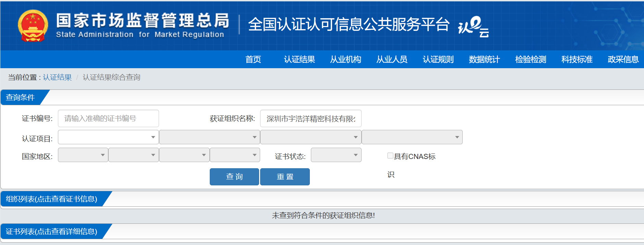
Task: Open the second 认证项目 dropdown
Action: (x=209, y=137)
